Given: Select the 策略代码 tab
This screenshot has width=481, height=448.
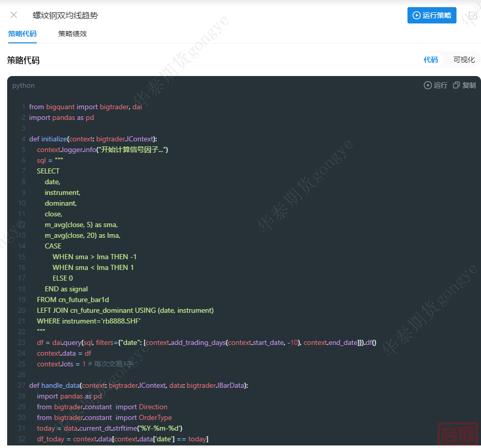Looking at the screenshot, I should (22, 34).
